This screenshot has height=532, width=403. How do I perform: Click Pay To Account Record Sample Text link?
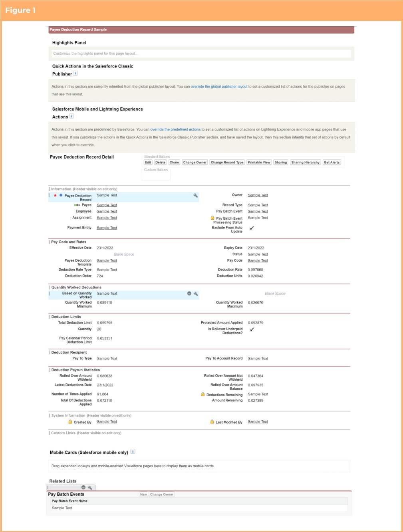pyautogui.click(x=258, y=359)
